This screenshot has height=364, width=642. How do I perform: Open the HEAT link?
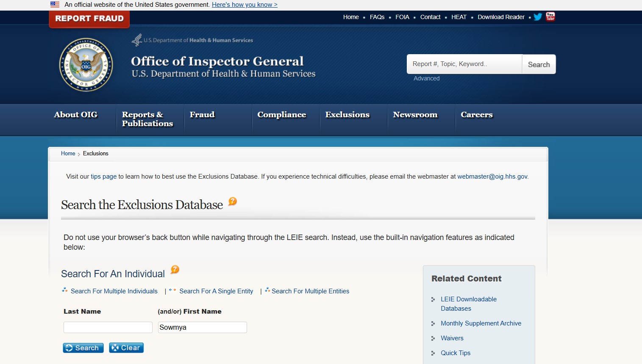click(459, 17)
